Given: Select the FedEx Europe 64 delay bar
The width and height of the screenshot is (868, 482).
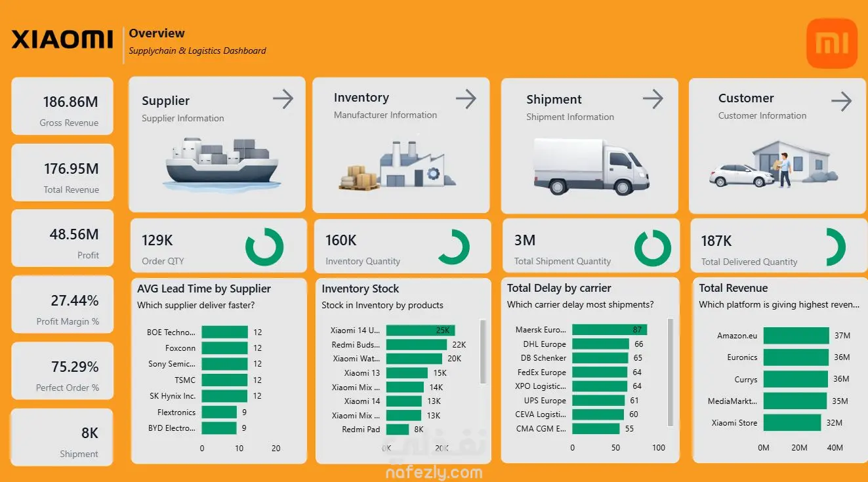Looking at the screenshot, I should [x=600, y=372].
